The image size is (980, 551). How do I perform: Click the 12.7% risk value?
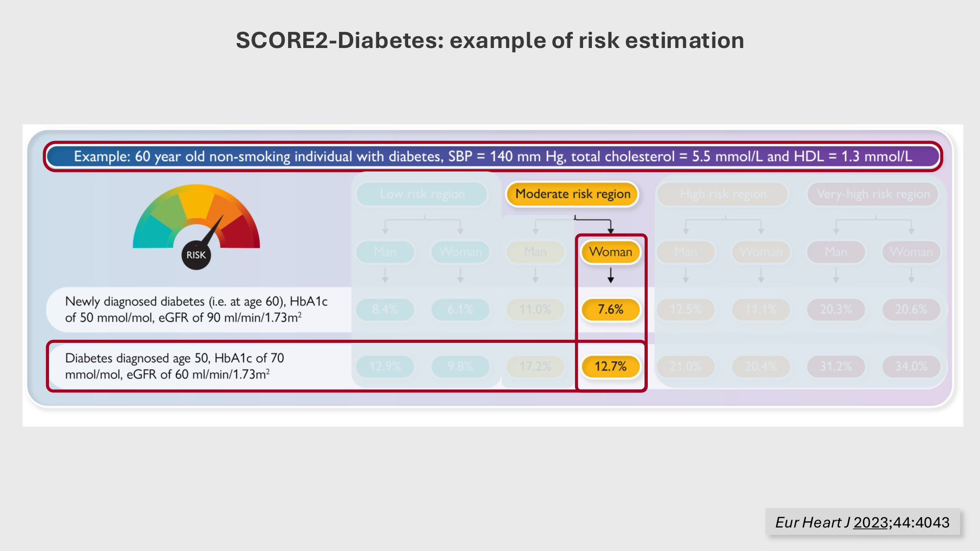pos(611,366)
